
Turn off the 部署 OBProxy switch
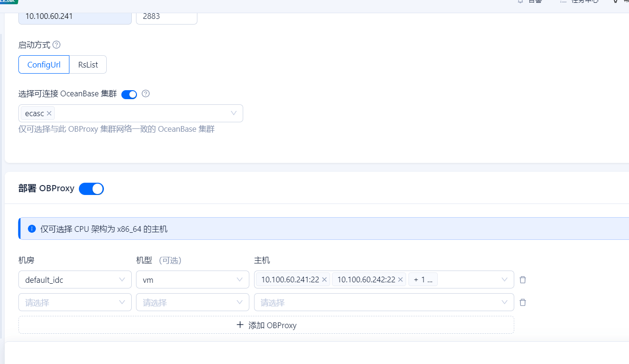point(91,189)
